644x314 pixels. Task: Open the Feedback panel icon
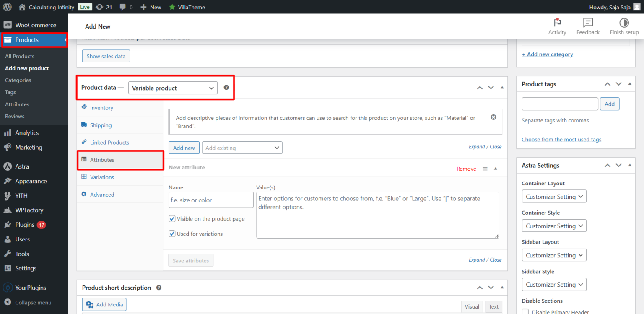pos(587,23)
